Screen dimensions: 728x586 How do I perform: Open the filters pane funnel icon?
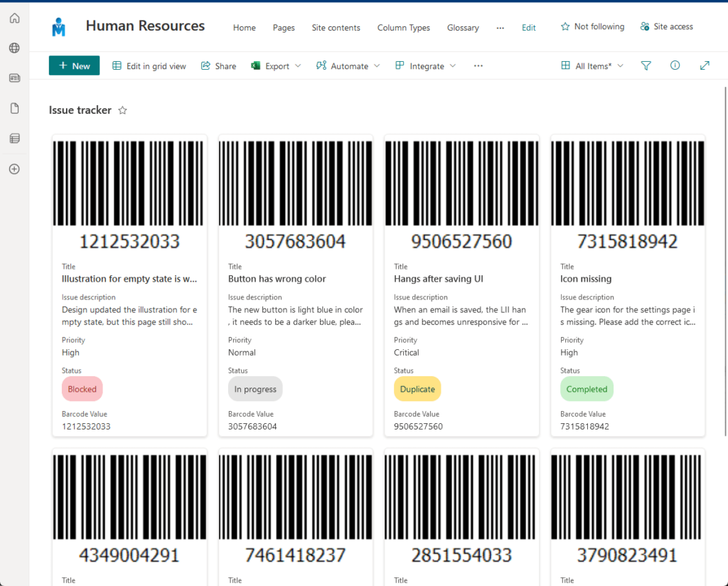(646, 66)
